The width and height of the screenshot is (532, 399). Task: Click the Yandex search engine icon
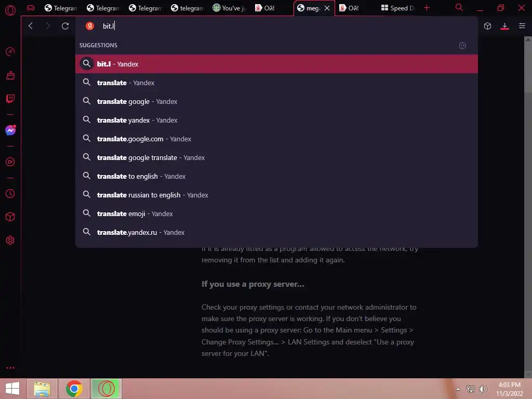89,26
